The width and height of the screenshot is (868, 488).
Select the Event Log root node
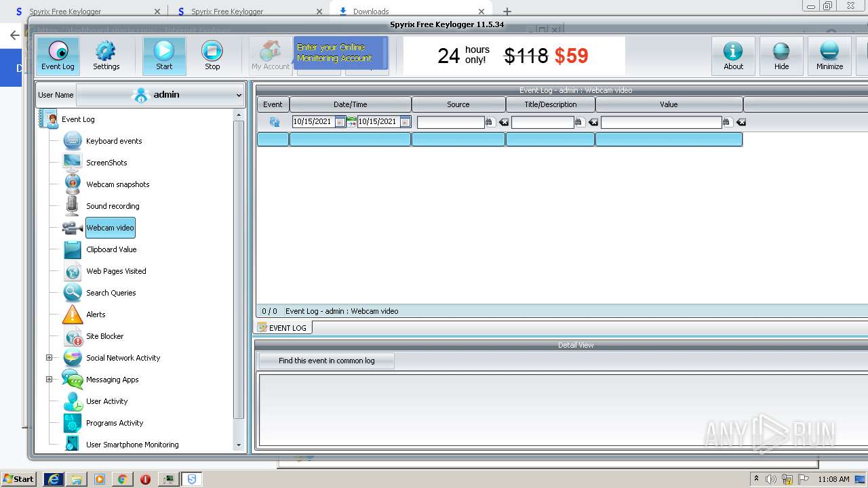click(78, 119)
